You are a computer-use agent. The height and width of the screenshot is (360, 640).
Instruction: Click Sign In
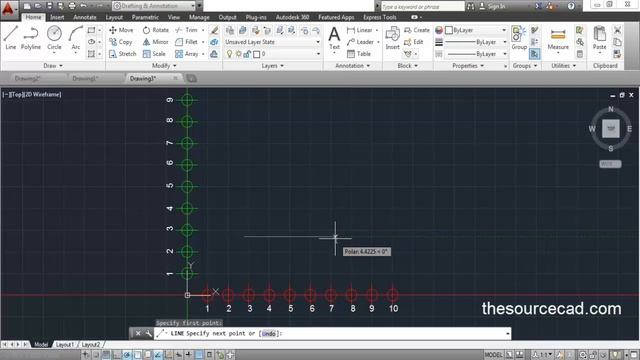tap(493, 6)
